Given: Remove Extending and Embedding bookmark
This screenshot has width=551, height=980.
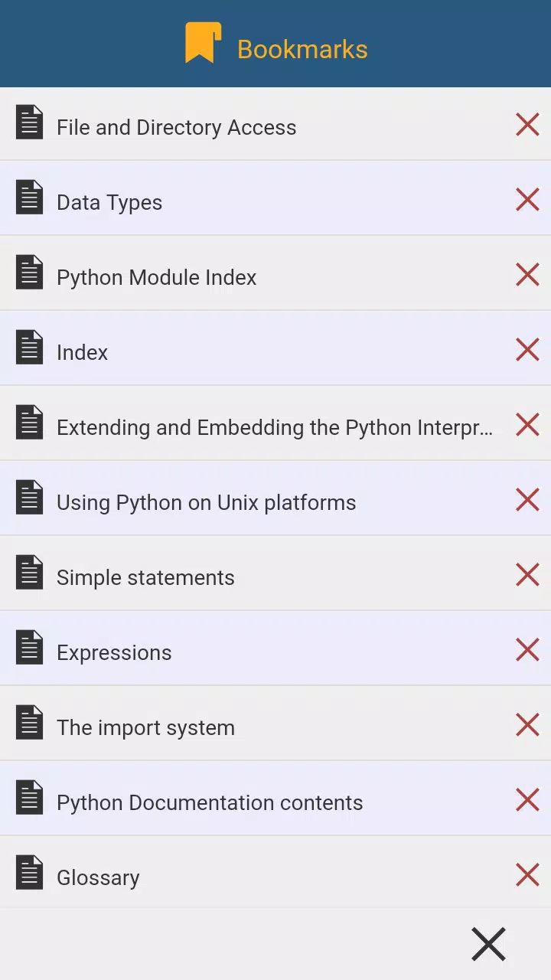Looking at the screenshot, I should pyautogui.click(x=527, y=424).
